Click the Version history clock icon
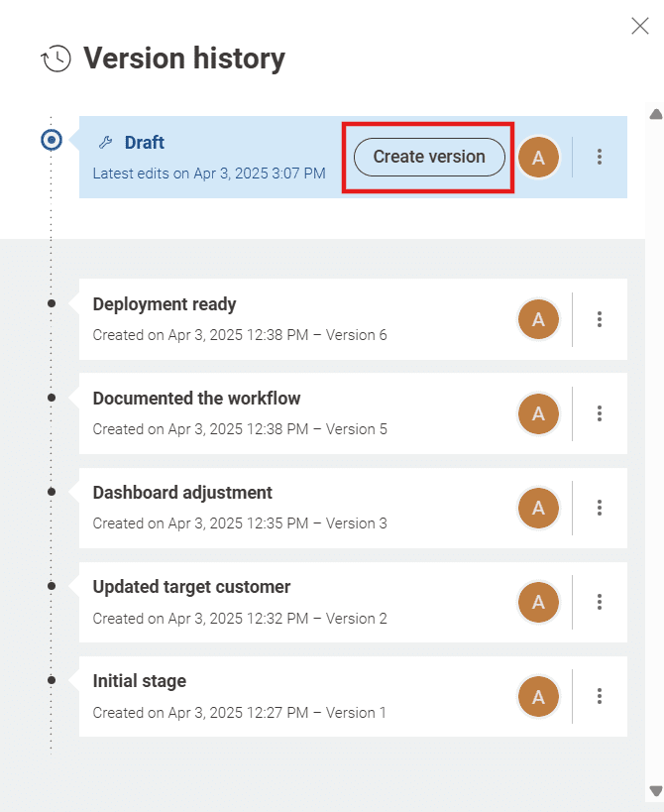This screenshot has width=664, height=812. pos(55,58)
